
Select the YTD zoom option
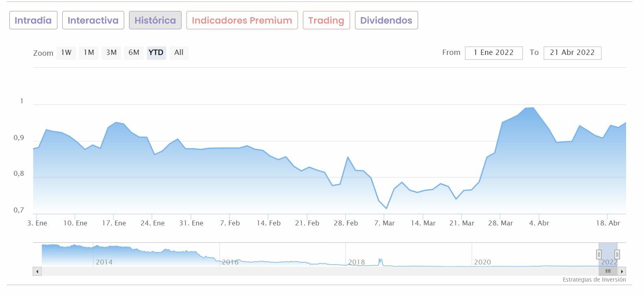pyautogui.click(x=156, y=52)
